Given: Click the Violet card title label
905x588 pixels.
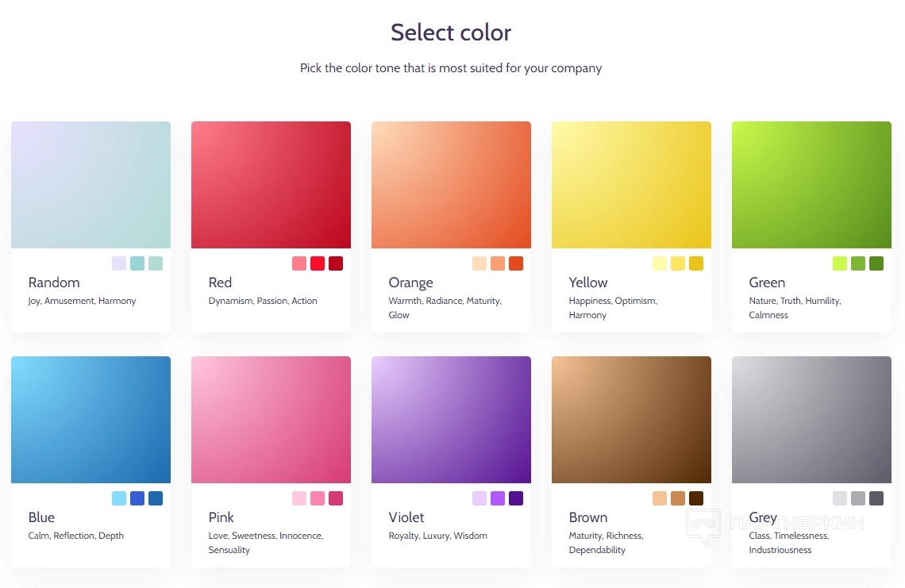Looking at the screenshot, I should tap(406, 517).
